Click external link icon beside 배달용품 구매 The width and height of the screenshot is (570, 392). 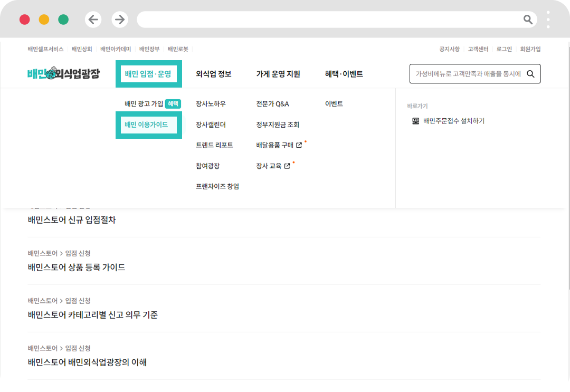click(299, 145)
